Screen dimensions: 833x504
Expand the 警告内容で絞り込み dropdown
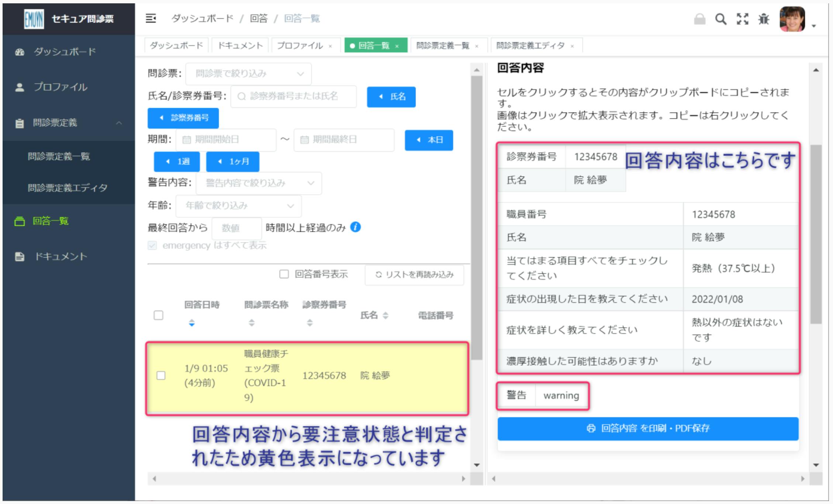(259, 183)
